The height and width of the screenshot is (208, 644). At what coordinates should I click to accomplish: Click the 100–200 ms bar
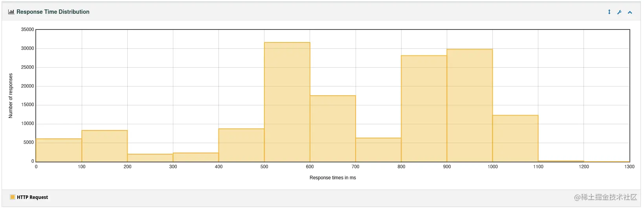pos(105,146)
